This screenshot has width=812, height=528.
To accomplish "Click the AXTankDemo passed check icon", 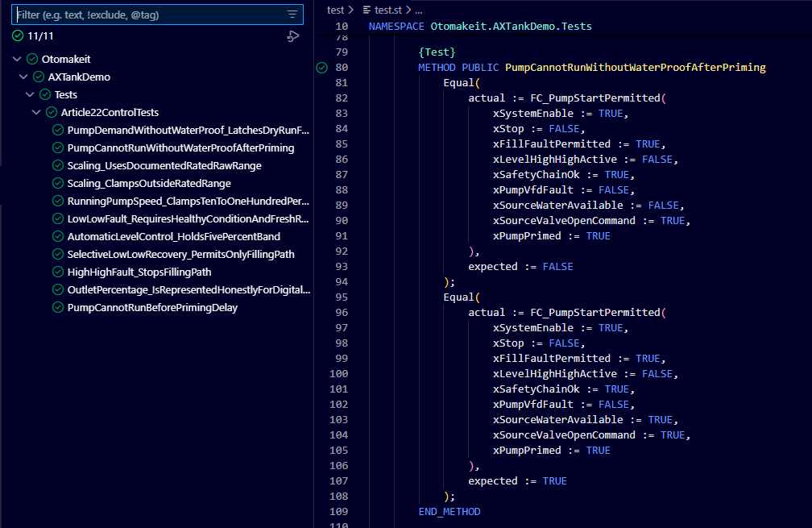I will (39, 77).
